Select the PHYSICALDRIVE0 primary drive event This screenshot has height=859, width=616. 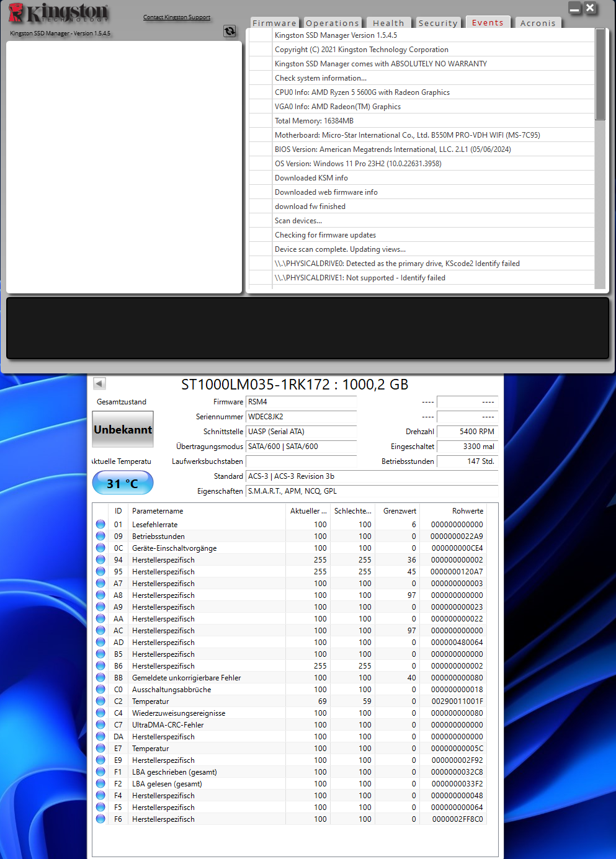(x=422, y=264)
